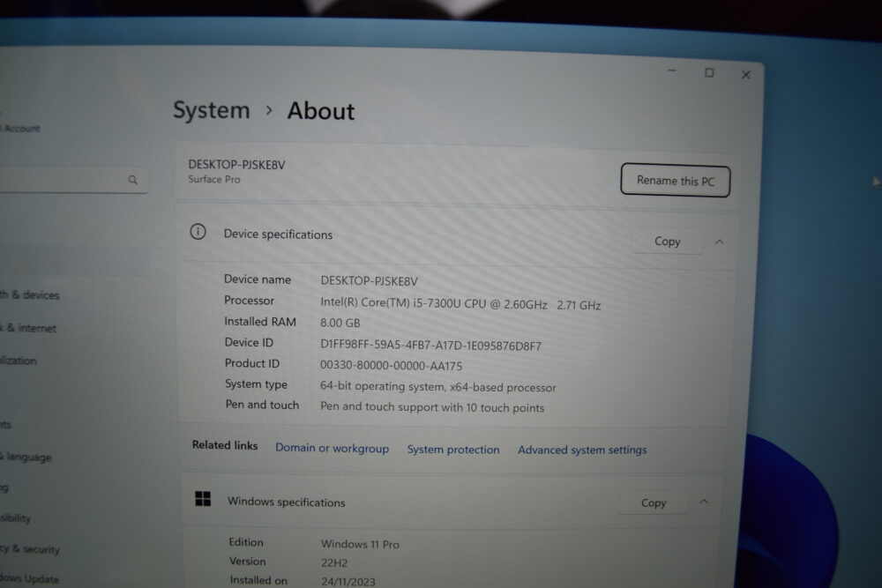Click the DESKTOP-PJSKE8V header title
882x588 pixels.
236,165
